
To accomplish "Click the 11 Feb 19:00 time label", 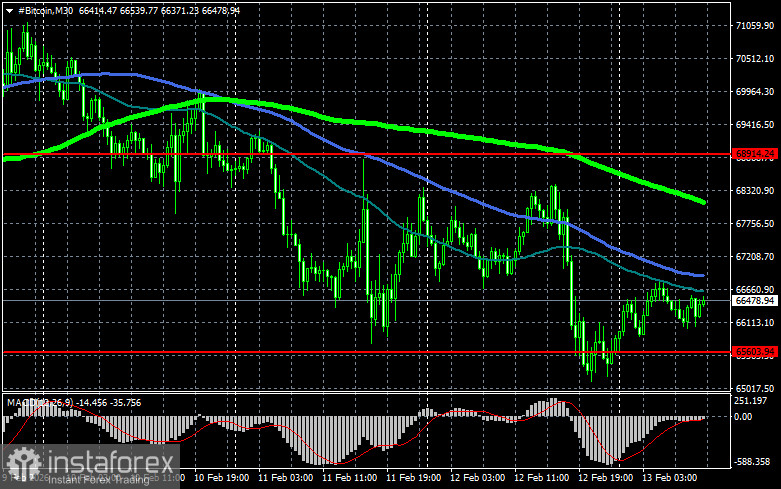I will click(413, 478).
